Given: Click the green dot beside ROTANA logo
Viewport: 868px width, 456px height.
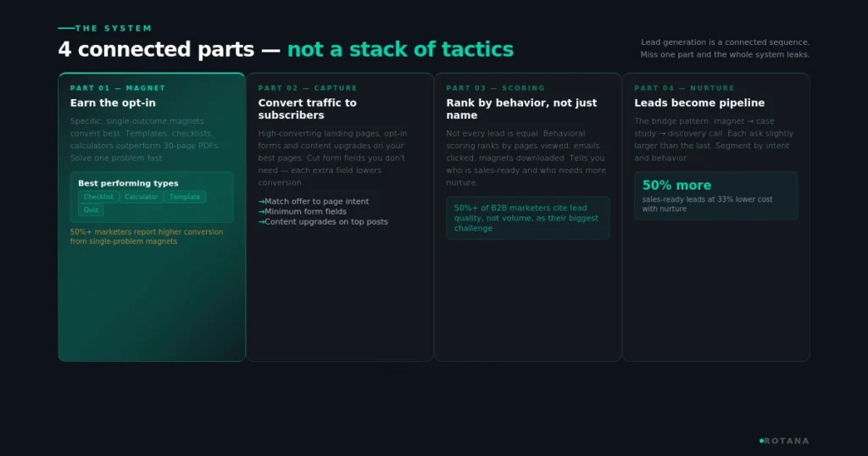Looking at the screenshot, I should point(762,441).
